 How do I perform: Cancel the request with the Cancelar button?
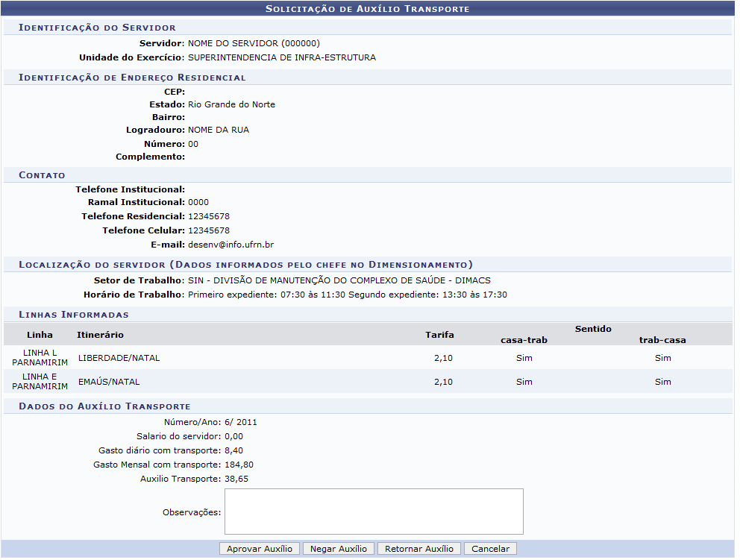[x=490, y=549]
